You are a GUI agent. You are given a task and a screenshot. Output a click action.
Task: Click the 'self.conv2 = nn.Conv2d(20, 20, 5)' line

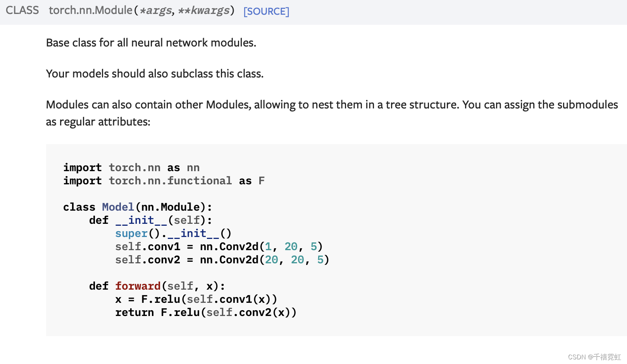click(x=222, y=260)
